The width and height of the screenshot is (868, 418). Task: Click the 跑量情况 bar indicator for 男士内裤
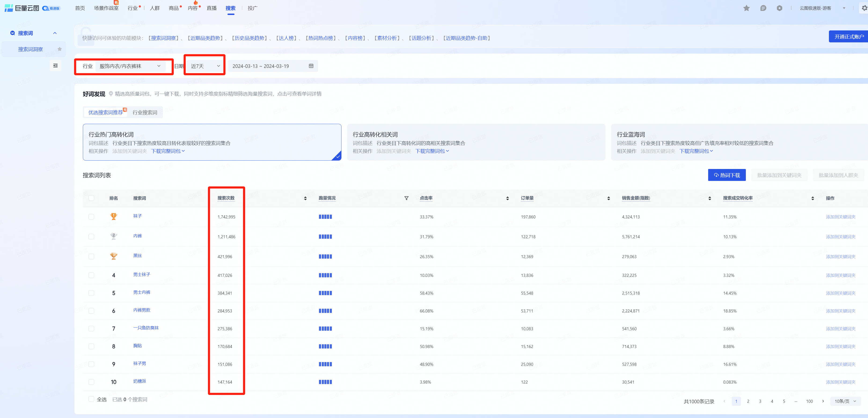(325, 293)
